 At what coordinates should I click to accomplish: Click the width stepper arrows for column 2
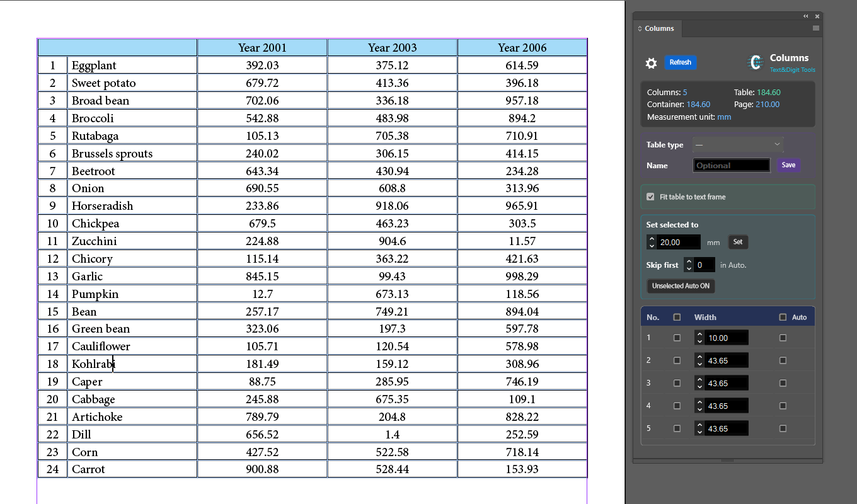[x=699, y=360]
